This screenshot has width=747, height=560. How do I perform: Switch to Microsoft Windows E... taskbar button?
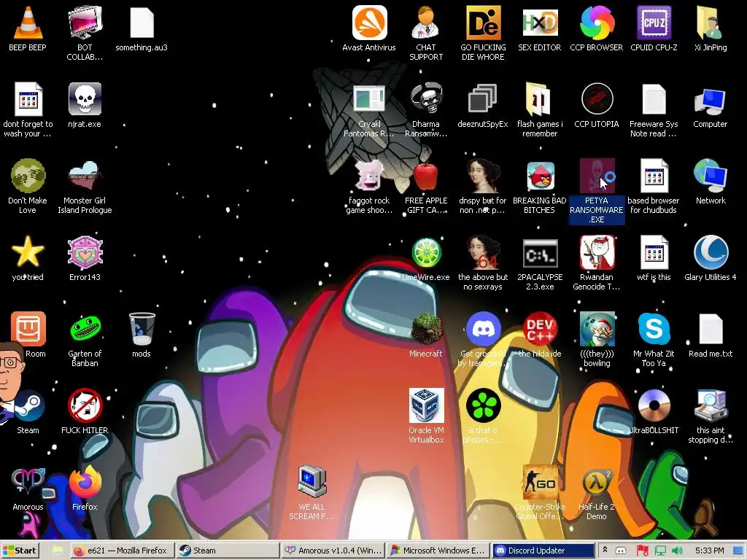click(x=438, y=551)
